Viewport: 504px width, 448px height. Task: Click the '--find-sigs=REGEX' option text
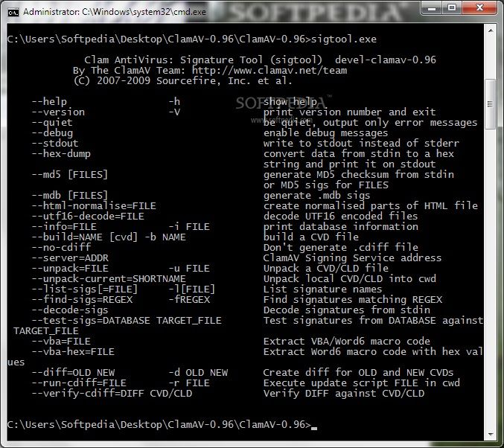82,299
